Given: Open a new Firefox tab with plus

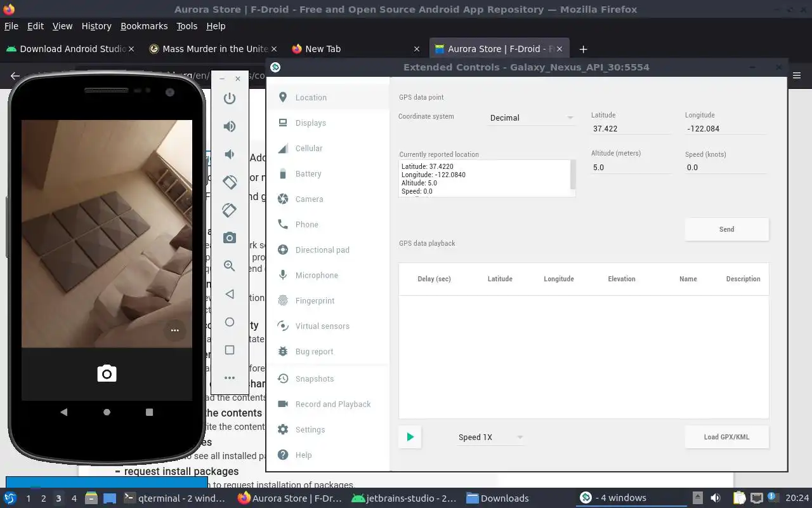Looking at the screenshot, I should [x=583, y=49].
